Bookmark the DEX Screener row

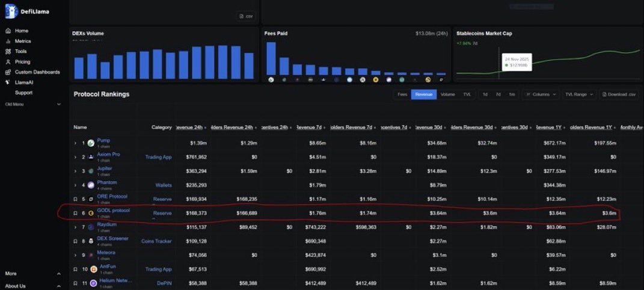75,241
